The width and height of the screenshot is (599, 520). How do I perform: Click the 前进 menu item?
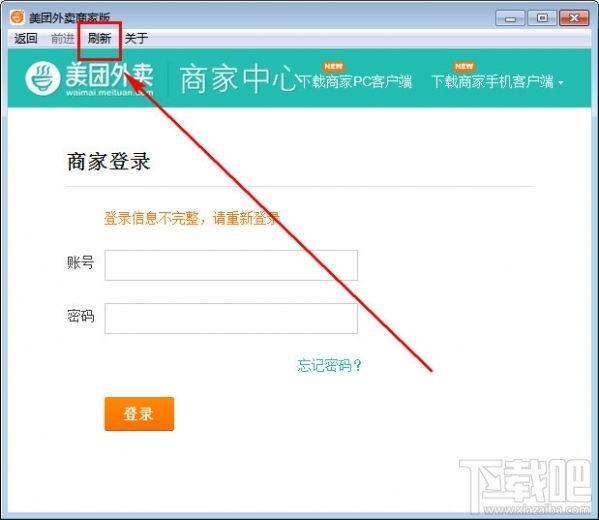[x=63, y=38]
